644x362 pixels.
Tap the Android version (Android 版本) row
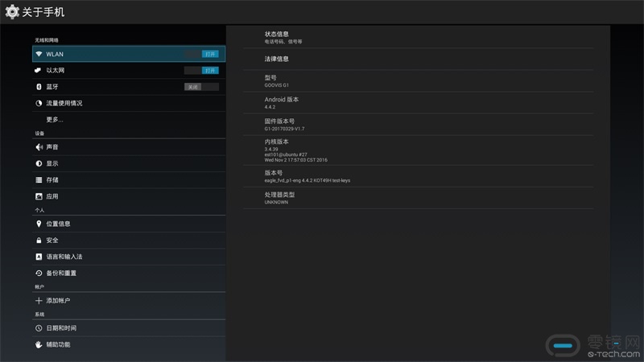click(282, 103)
